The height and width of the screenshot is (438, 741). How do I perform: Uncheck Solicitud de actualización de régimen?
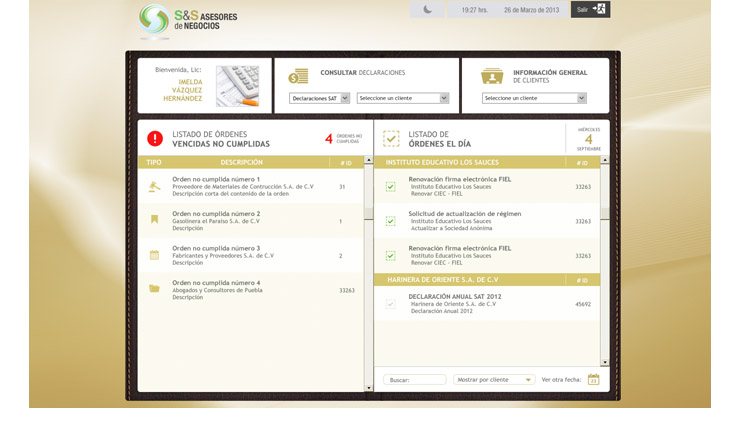(391, 221)
